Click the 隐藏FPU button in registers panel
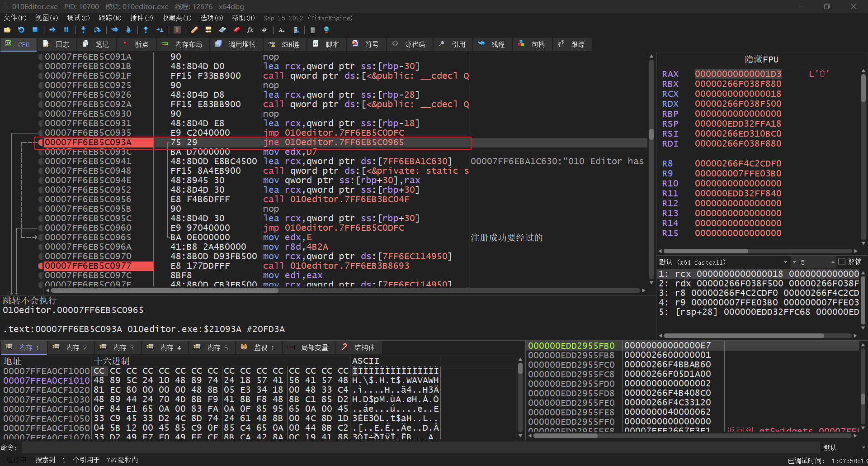Screen dimensions: 868x466 click(761, 59)
